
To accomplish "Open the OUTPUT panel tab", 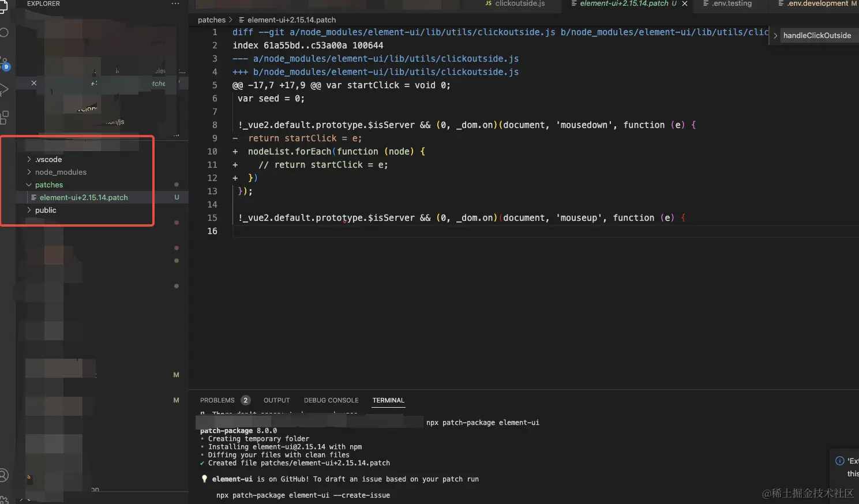I will pos(277,400).
